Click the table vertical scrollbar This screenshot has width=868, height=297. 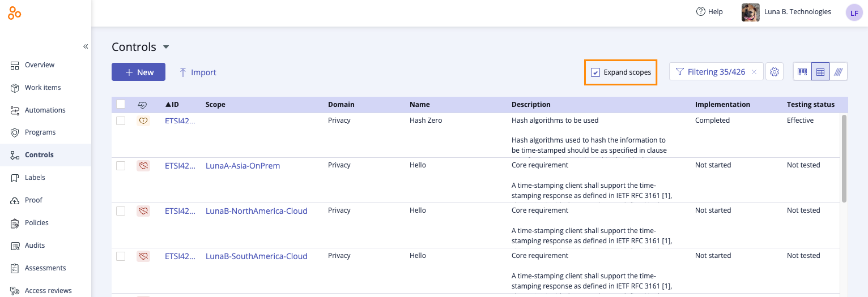(844, 158)
